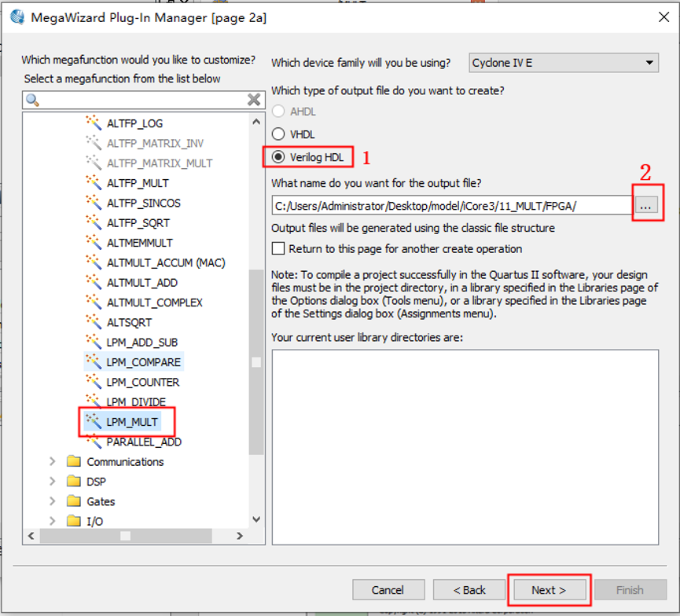Expand the I/O folder tree node
Viewport: 680px width, 616px height.
(53, 521)
